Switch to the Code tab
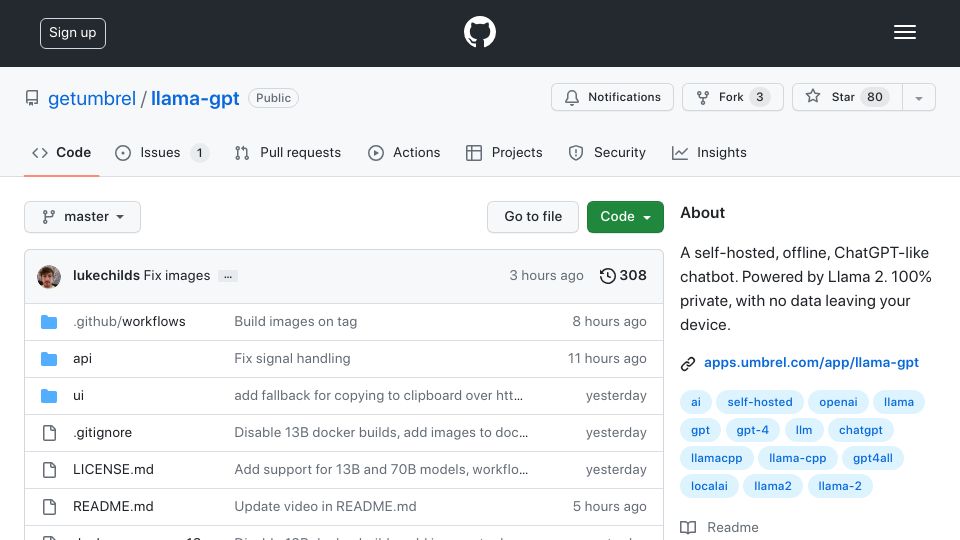Image resolution: width=960 pixels, height=540 pixels. pyautogui.click(x=61, y=152)
